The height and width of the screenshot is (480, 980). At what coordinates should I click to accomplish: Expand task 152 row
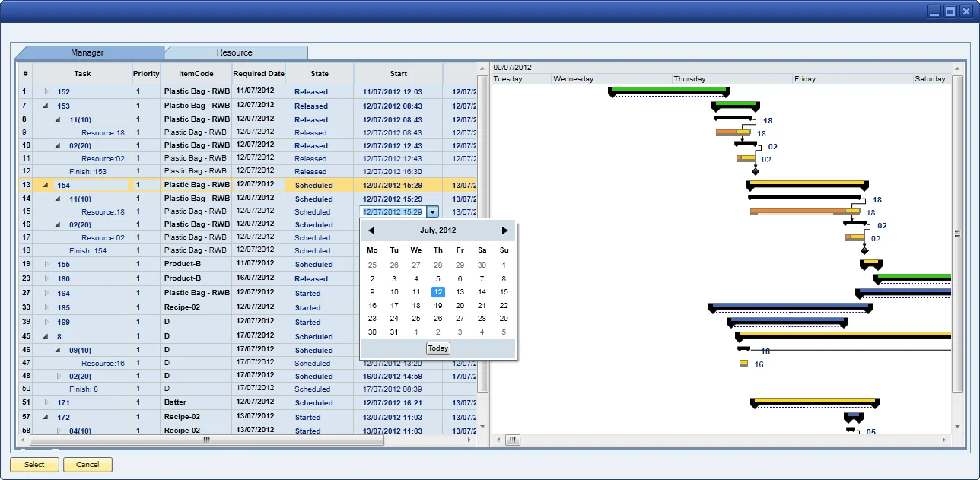46,92
